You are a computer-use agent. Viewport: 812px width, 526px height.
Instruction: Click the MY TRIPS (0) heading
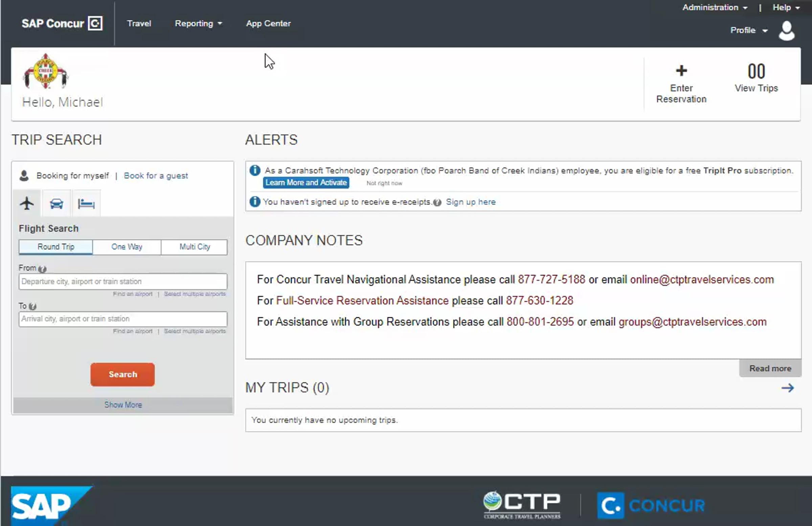287,388
